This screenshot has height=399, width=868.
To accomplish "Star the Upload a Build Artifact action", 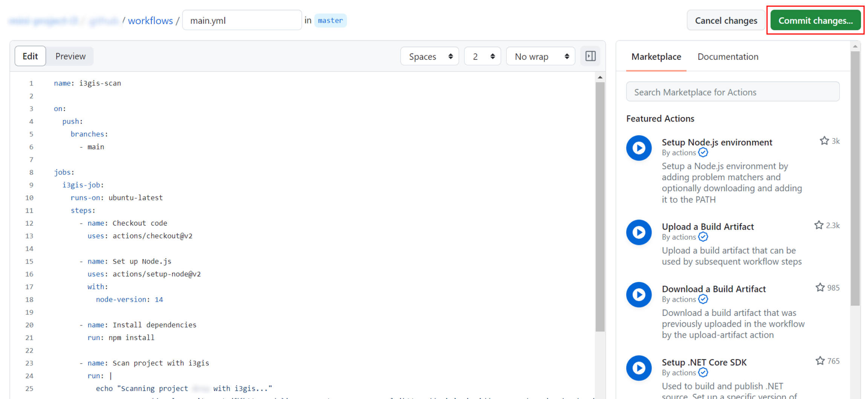I will (x=818, y=225).
